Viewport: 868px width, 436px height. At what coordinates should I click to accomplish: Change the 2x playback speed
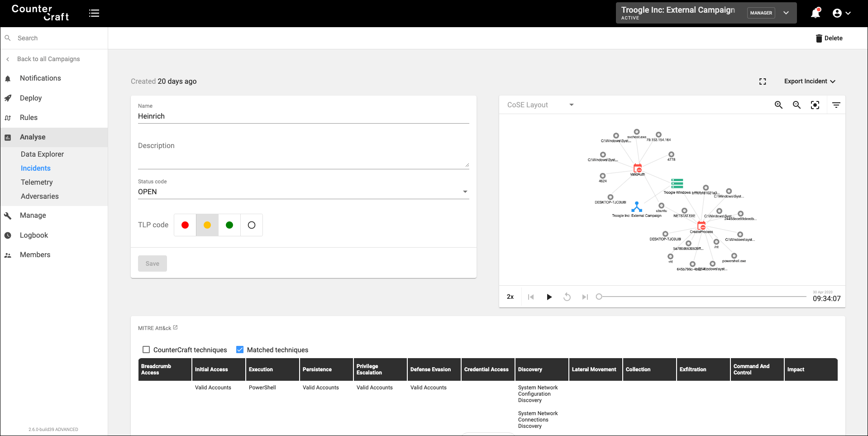coord(510,297)
